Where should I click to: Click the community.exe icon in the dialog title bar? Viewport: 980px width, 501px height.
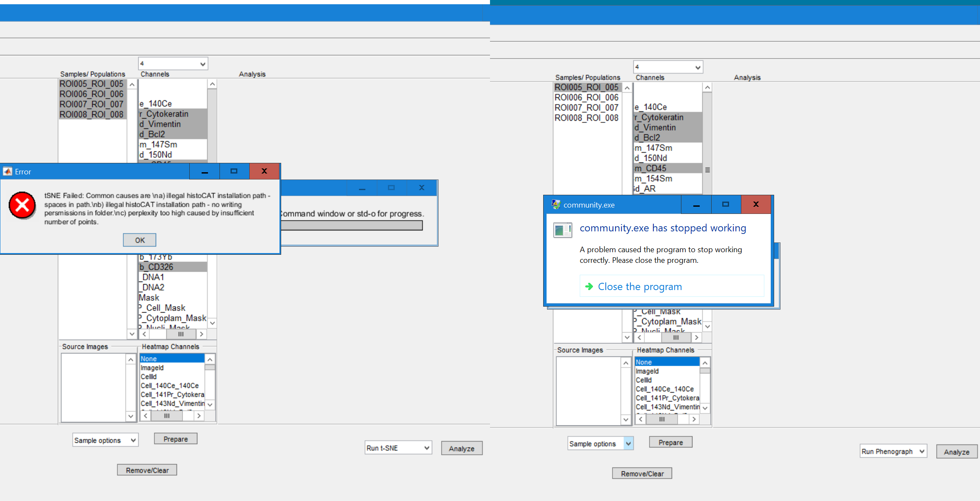(556, 204)
